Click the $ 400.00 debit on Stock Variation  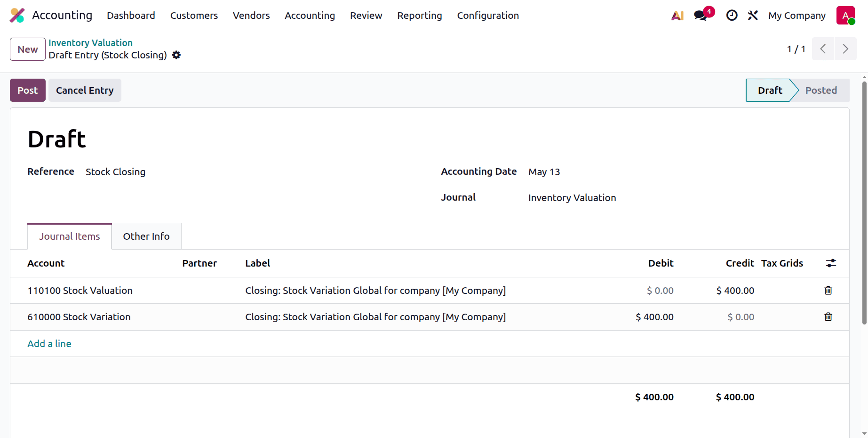[x=654, y=317]
